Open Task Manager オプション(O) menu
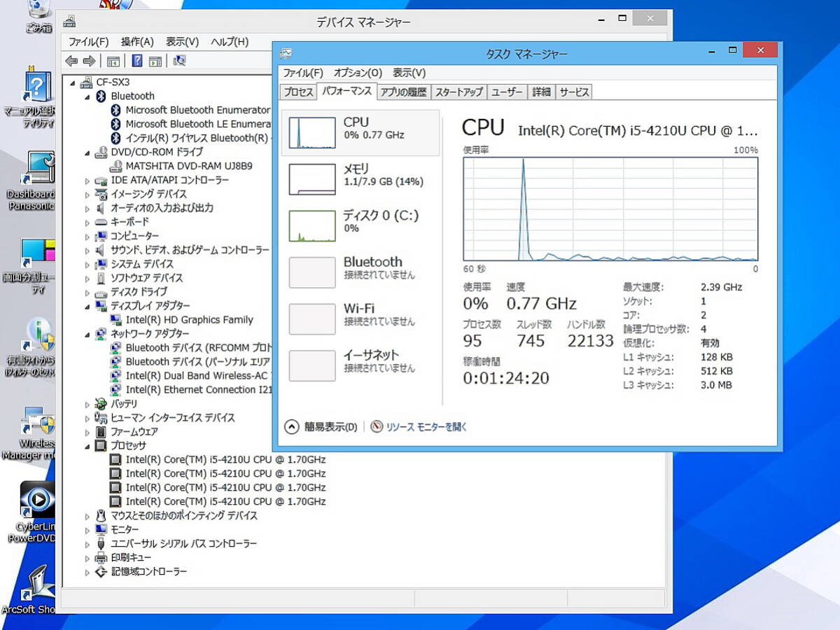This screenshot has width=840, height=630. coord(358,73)
